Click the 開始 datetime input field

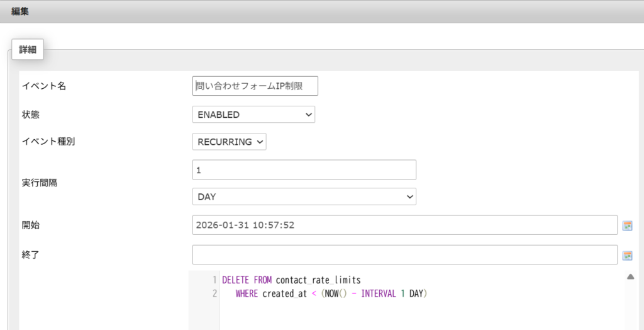pyautogui.click(x=404, y=225)
